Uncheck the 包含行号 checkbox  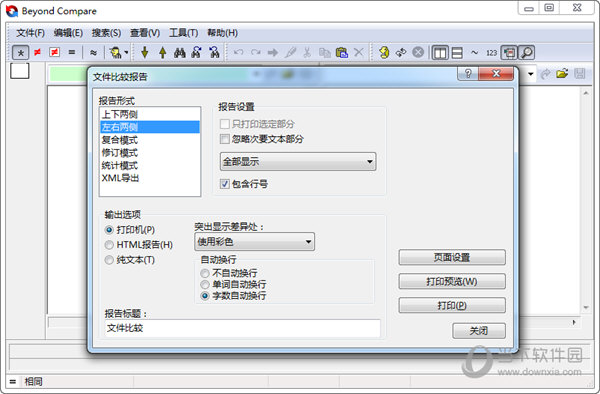225,184
